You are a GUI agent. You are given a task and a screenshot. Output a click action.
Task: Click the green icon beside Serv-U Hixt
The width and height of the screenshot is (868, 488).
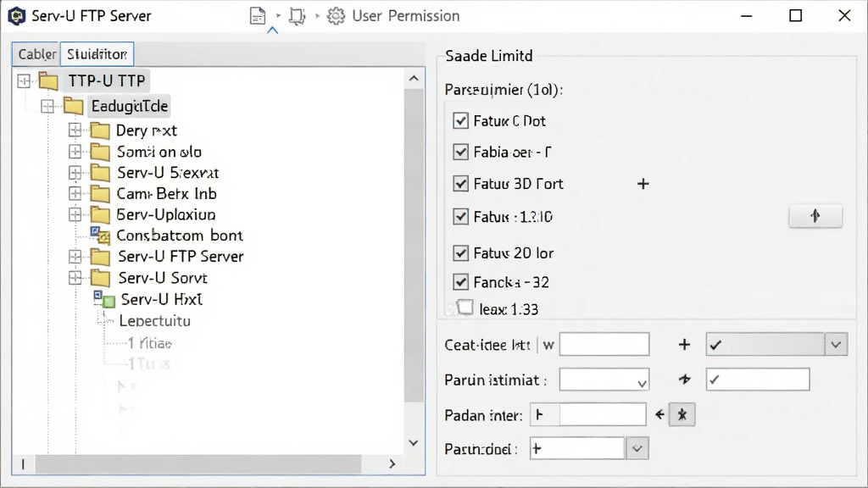pos(104,299)
